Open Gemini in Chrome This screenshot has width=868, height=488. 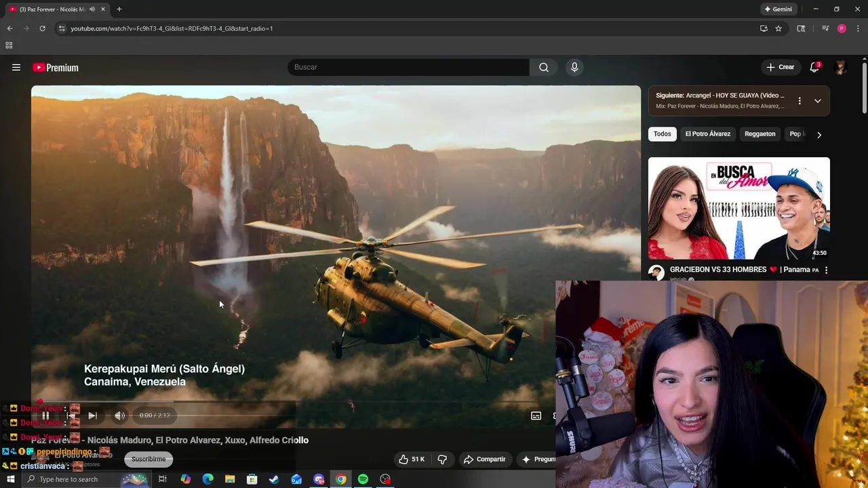[778, 9]
